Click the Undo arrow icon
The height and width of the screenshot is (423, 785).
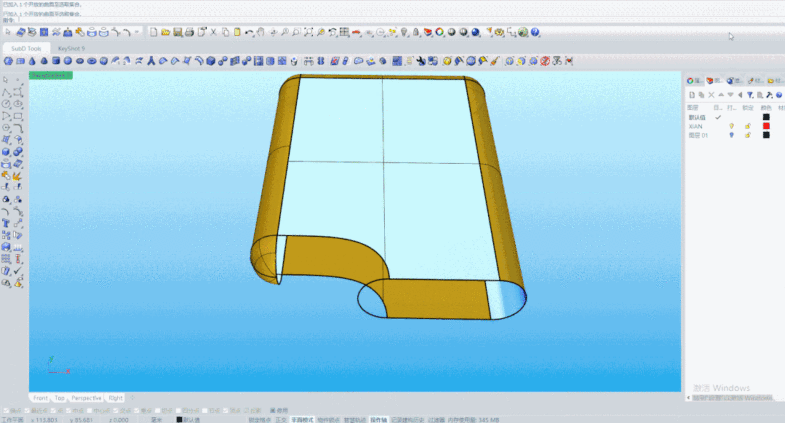[247, 32]
